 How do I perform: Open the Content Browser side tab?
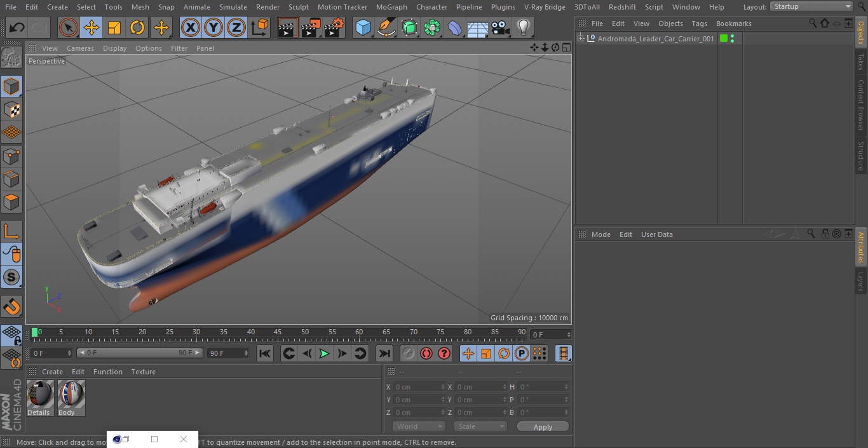[x=861, y=105]
